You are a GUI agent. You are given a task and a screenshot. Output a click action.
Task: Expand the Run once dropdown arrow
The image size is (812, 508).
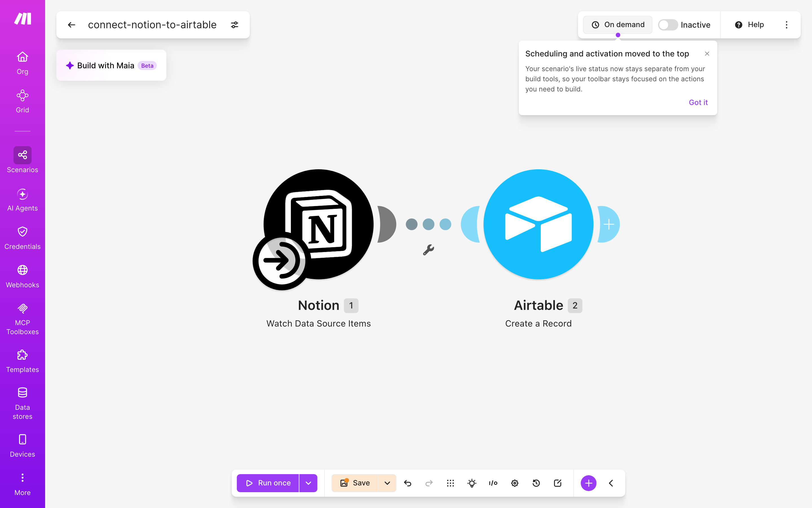[x=308, y=483]
